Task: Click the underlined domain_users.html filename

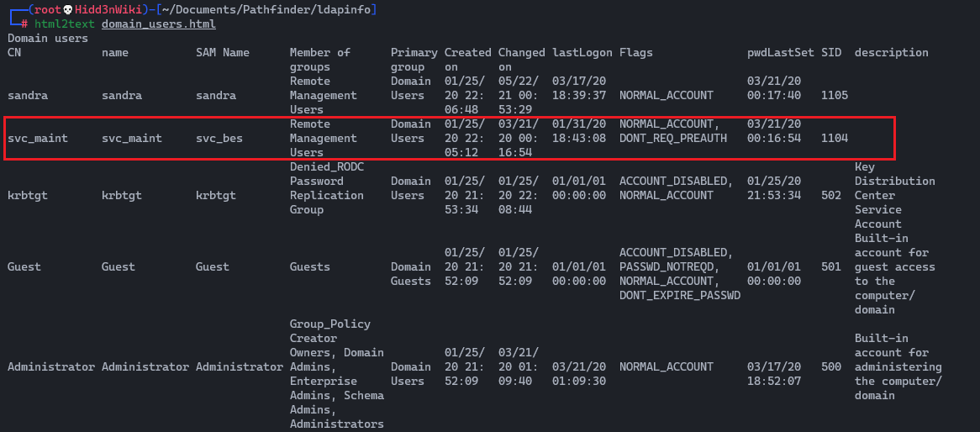Action: (158, 24)
